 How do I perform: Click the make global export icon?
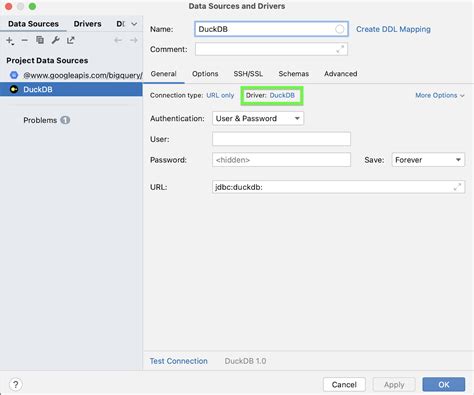pos(70,40)
